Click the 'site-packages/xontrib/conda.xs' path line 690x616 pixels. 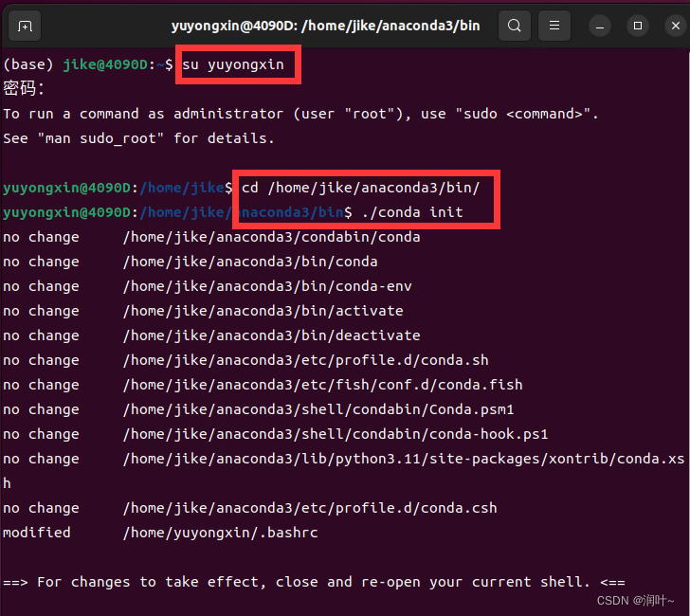(404, 459)
